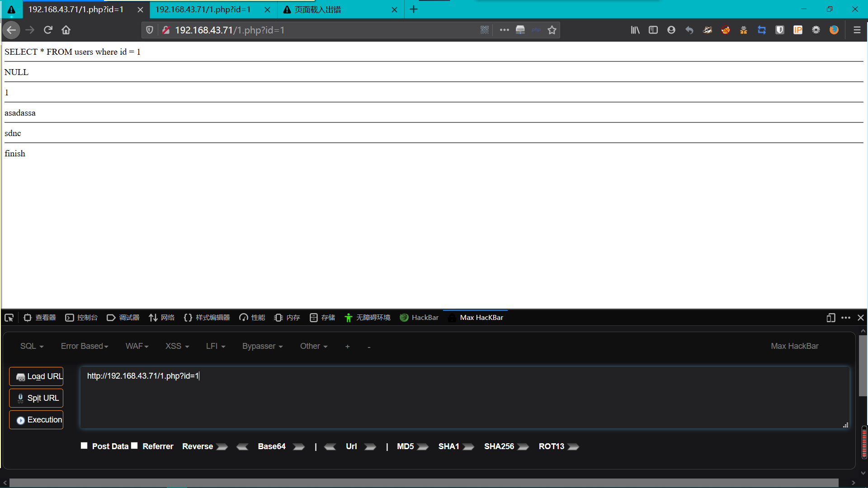868x488 pixels.
Task: Open the tracking protection shield icon
Action: [x=150, y=30]
